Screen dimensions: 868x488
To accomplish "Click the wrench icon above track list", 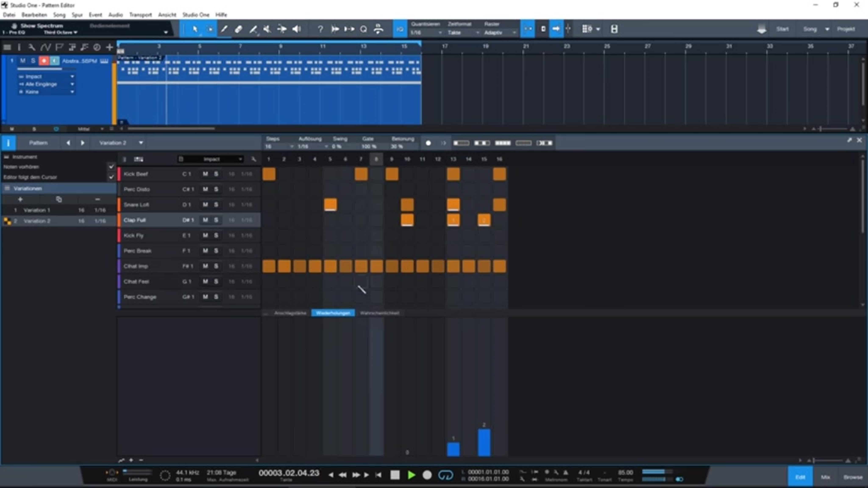I will [x=32, y=47].
